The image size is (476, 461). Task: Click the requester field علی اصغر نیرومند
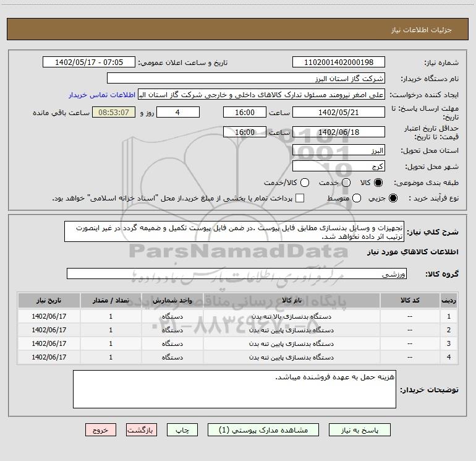(261, 95)
